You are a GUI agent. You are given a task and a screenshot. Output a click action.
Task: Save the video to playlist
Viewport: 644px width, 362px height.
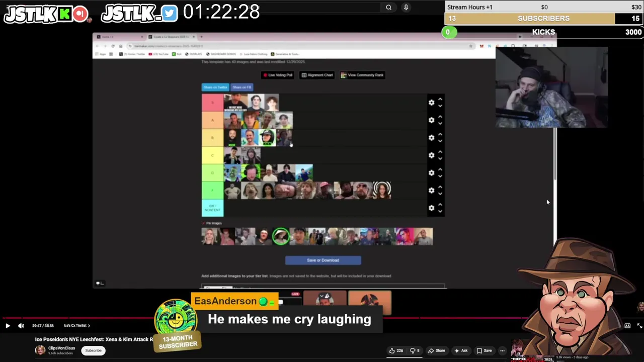(484, 350)
